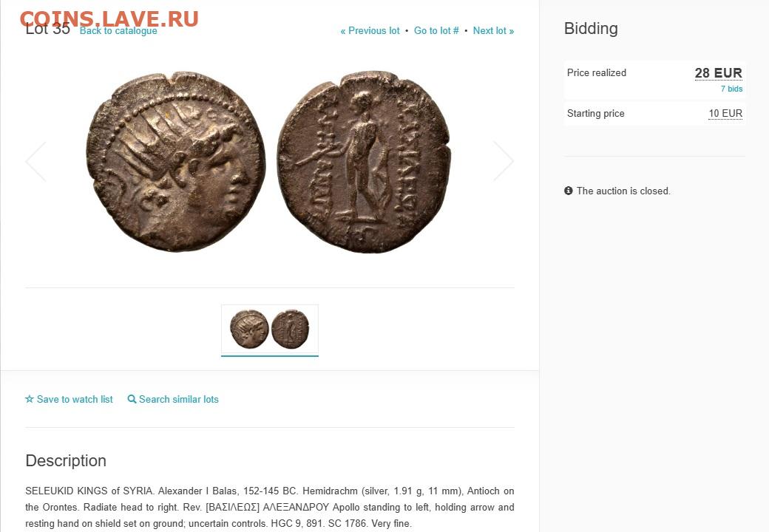Click the Lot 35 title
Viewport: 769px width, 532px height.
tap(48, 31)
